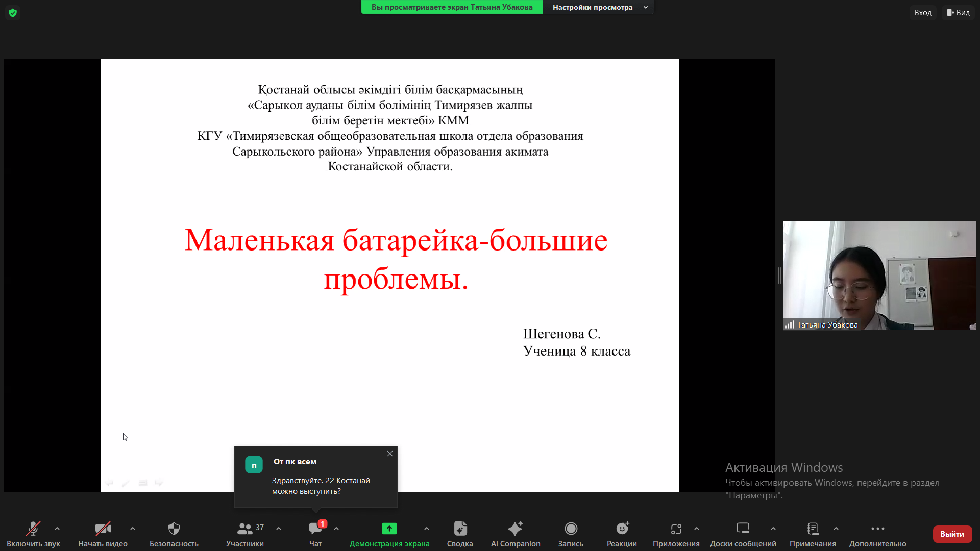Screen dimensions: 980x551
Task: Click green Демонстрация экрана share icon
Action: [x=389, y=529]
